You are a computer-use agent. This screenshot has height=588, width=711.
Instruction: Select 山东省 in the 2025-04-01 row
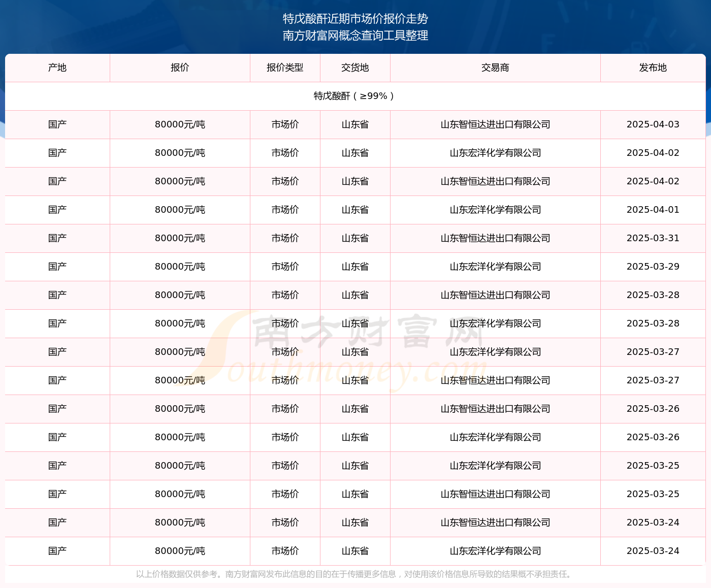coord(355,210)
